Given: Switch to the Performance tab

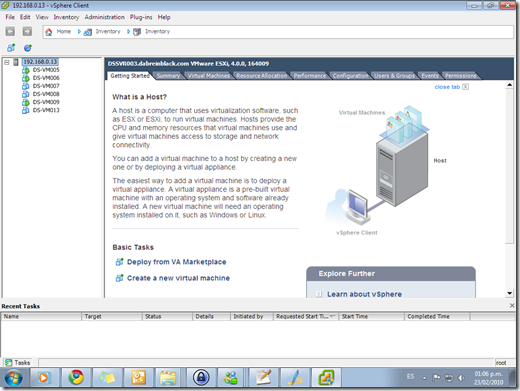Looking at the screenshot, I should click(x=310, y=76).
